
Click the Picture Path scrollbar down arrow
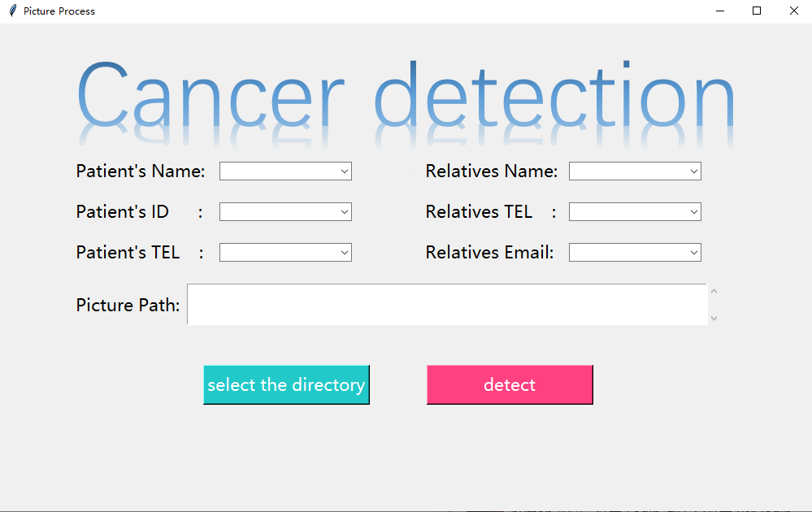point(714,319)
